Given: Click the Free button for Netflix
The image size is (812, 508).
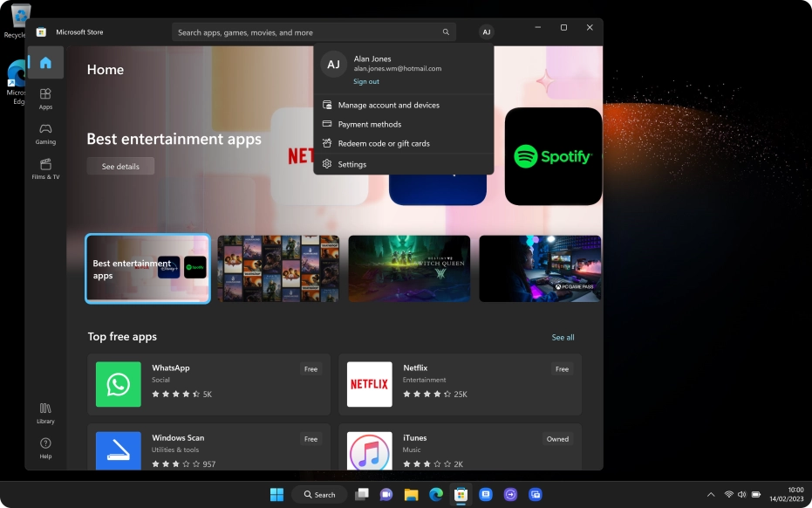Looking at the screenshot, I should (x=562, y=369).
